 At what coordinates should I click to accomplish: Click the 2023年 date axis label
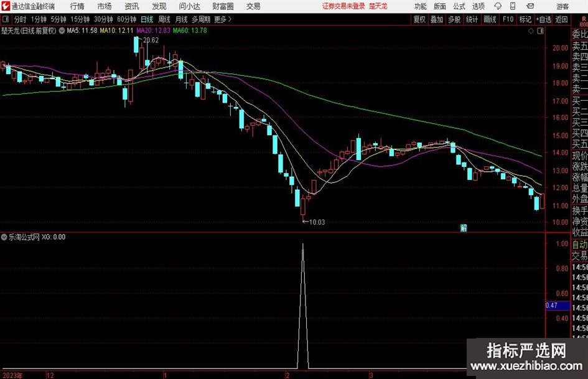12,375
